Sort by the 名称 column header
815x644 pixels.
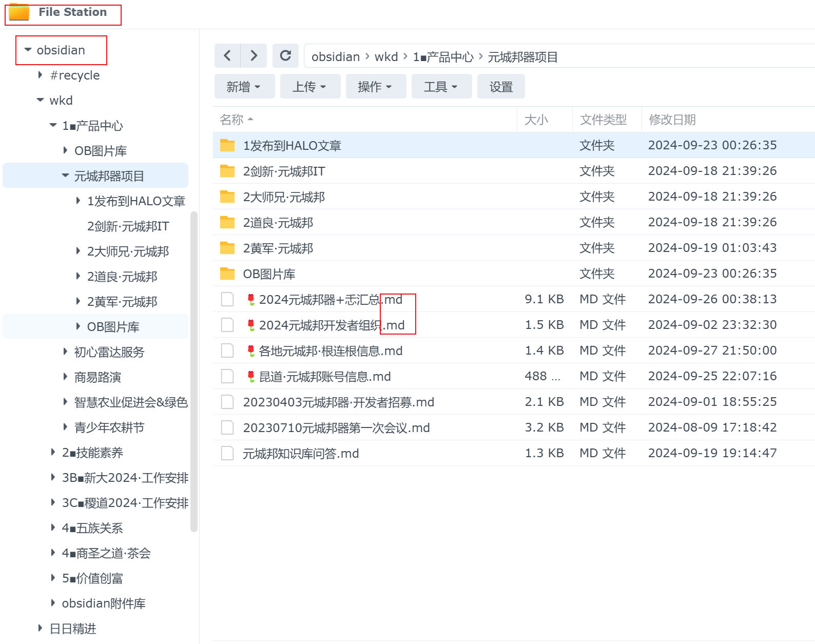[x=364, y=120]
